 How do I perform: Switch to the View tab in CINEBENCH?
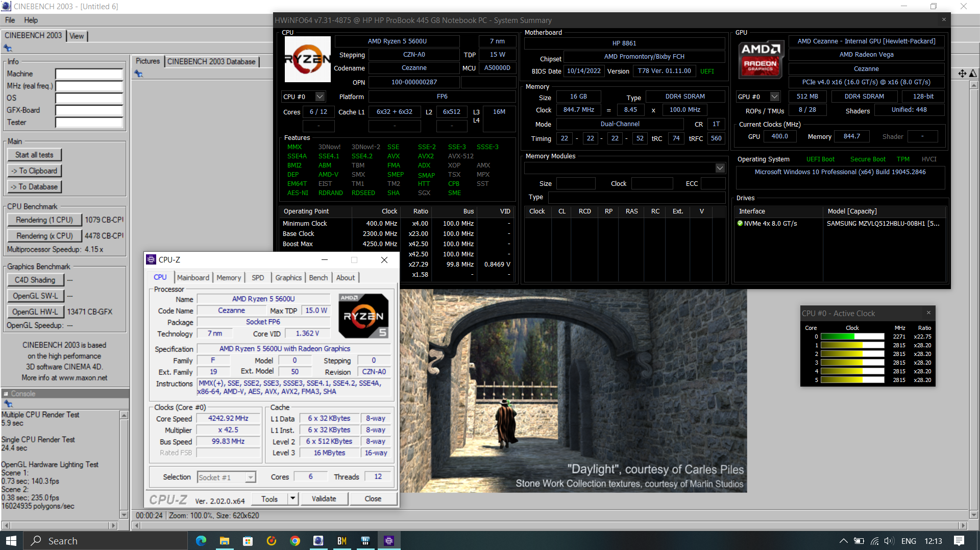77,36
